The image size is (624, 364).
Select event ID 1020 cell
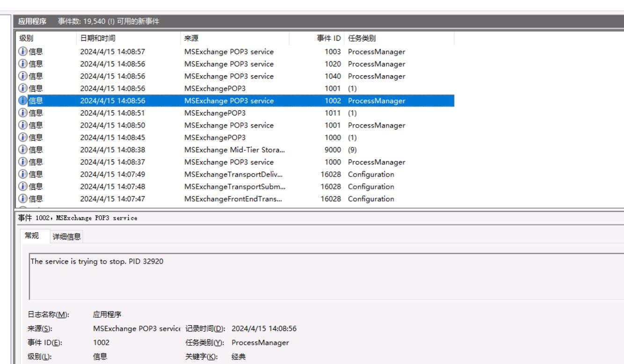pyautogui.click(x=333, y=64)
